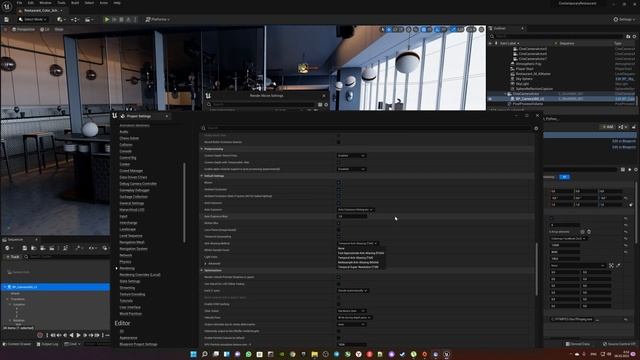Toggle Custom Depth with TemporalAA Jitter checkbox
Screen dimensions: 640x360
(338, 162)
